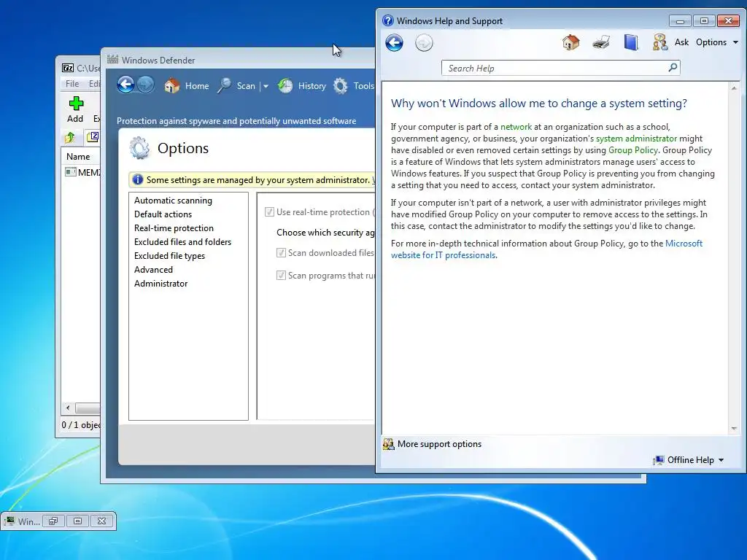747x560 pixels.
Task: Select Administrator in Options list
Action: 161,284
